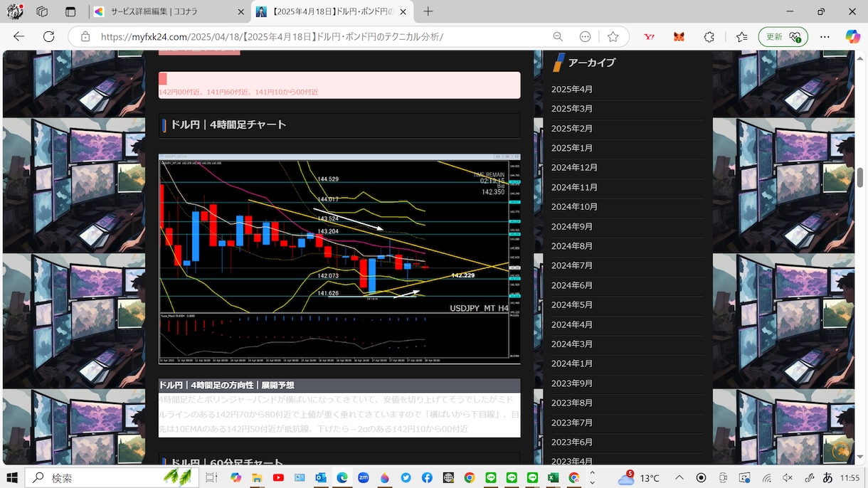The image size is (868, 488).
Task: Open the Edge workspaces button
Action: pos(42,11)
